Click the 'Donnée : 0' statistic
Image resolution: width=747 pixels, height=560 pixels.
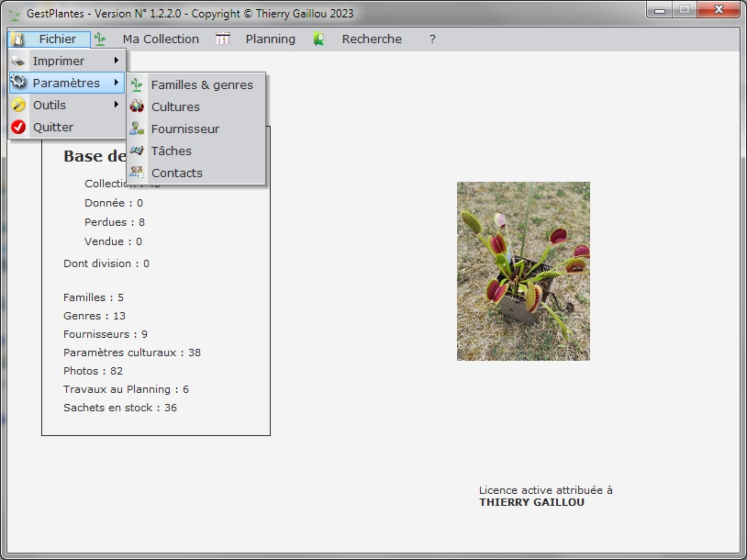(x=114, y=203)
